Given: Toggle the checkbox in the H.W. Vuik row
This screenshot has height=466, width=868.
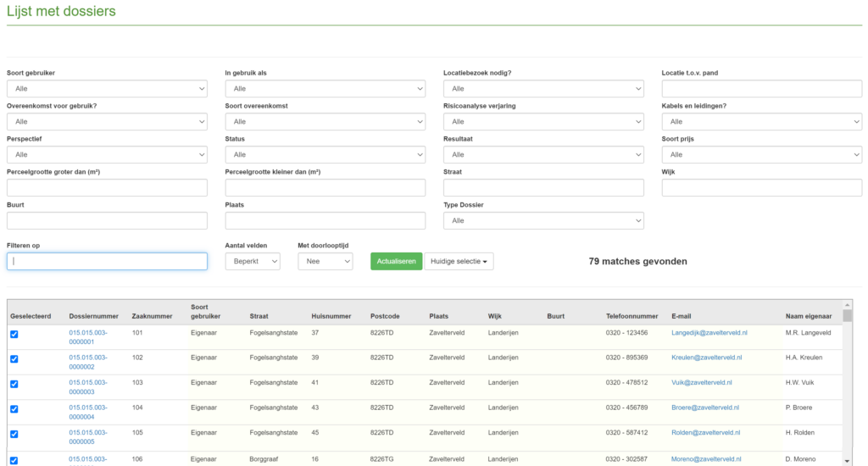Looking at the screenshot, I should pos(14,384).
